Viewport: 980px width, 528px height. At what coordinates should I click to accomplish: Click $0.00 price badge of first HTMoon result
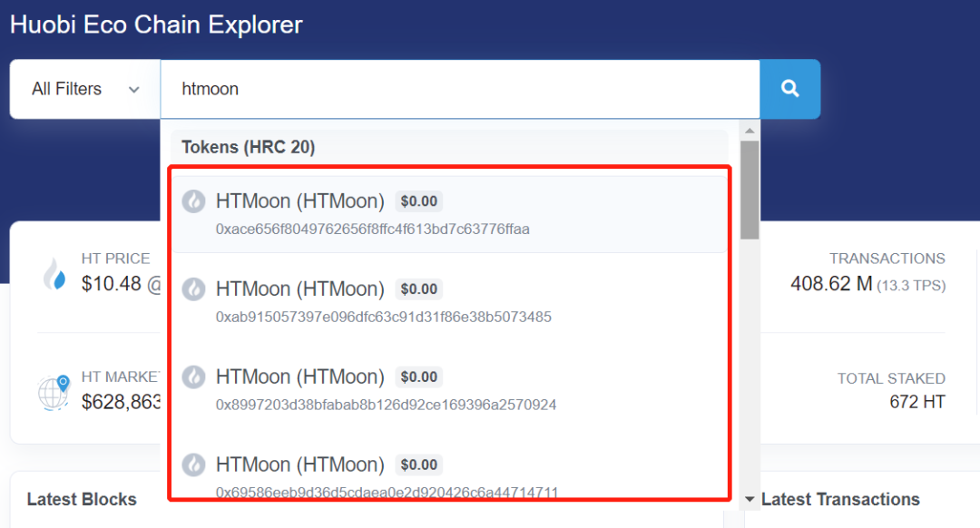tap(418, 201)
